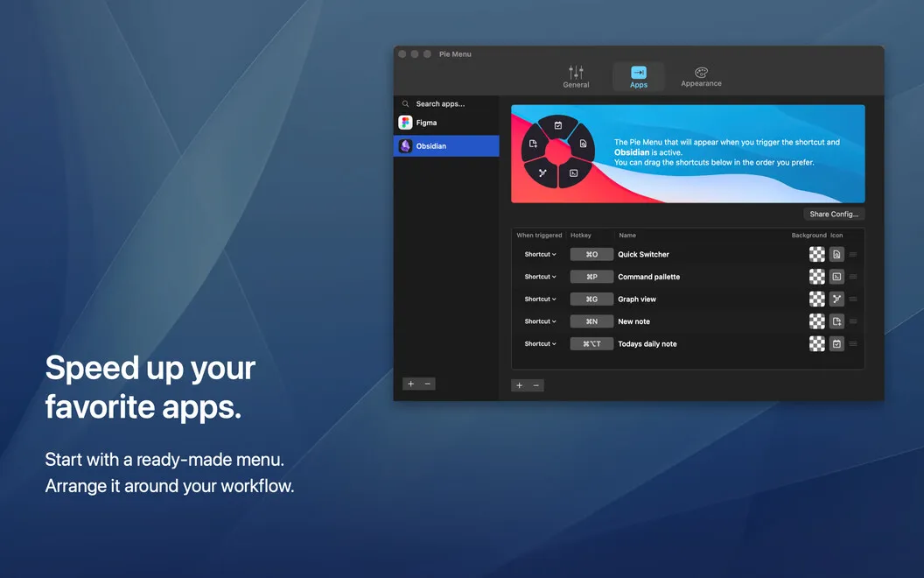Viewport: 924px width, 578px height.
Task: Open trigger dropdown for Todays daily note
Action: pyautogui.click(x=540, y=344)
